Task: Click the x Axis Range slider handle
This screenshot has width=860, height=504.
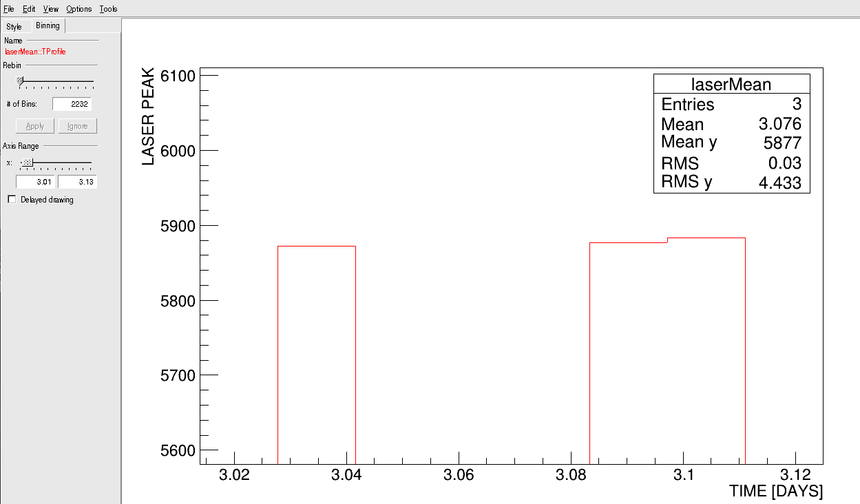Action: 27,162
